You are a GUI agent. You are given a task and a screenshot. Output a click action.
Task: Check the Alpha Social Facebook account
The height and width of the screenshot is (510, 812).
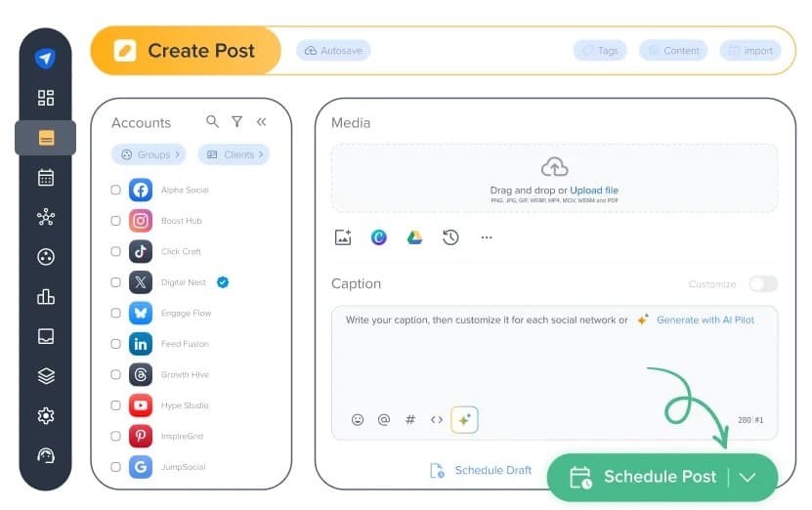[115, 190]
